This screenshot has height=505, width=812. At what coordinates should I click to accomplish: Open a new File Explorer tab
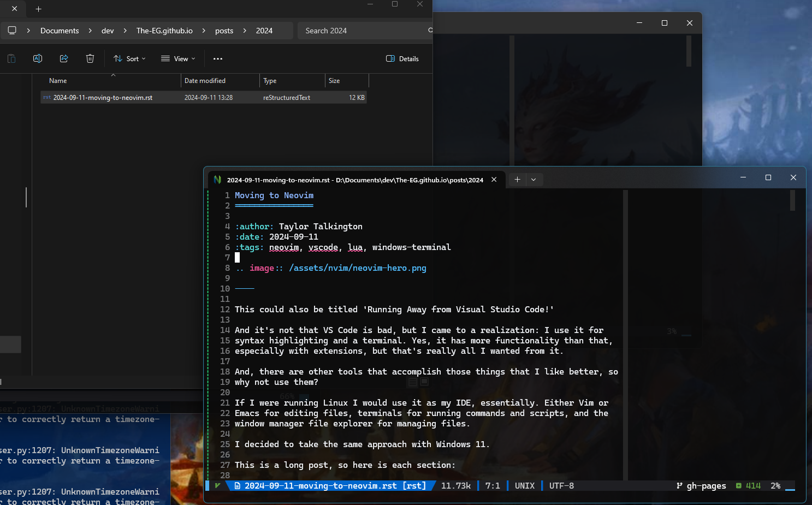pyautogui.click(x=38, y=9)
